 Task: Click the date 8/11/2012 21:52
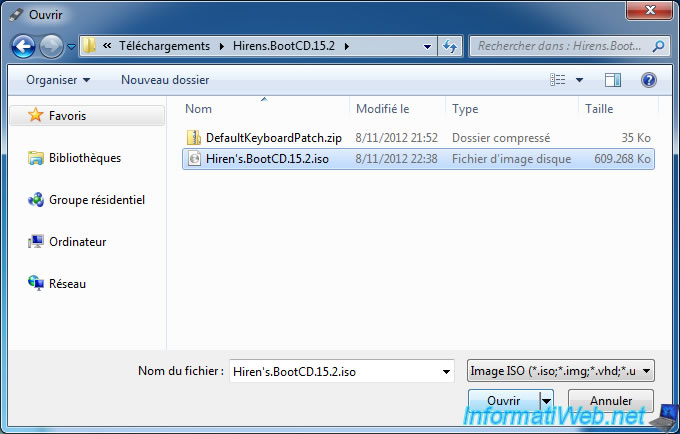(396, 138)
